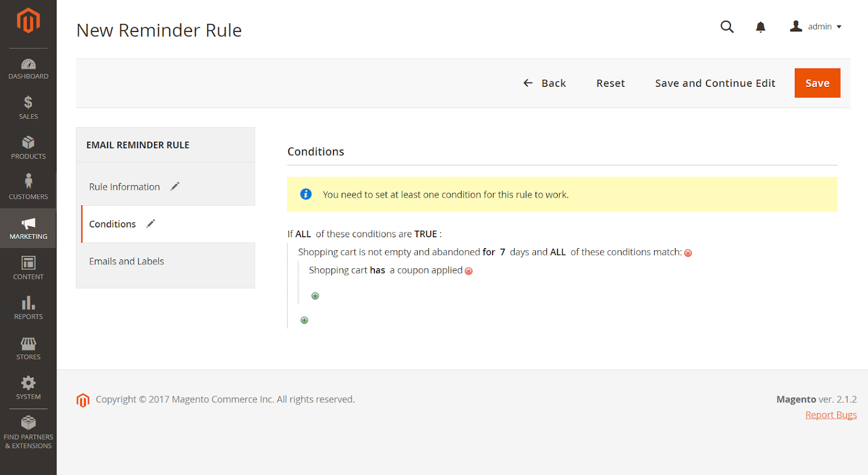868x475 pixels.
Task: Edit the 7 days value
Action: pyautogui.click(x=502, y=252)
